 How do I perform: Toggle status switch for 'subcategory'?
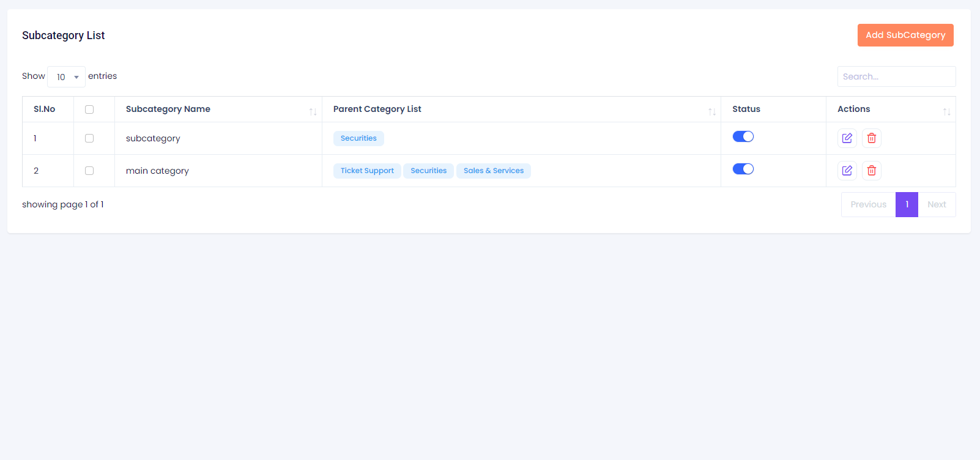click(743, 136)
